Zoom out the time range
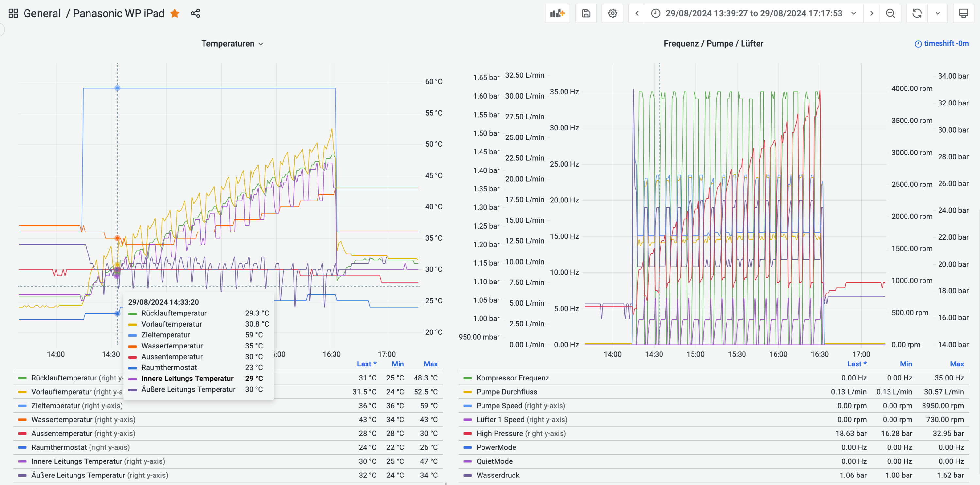 890,13
